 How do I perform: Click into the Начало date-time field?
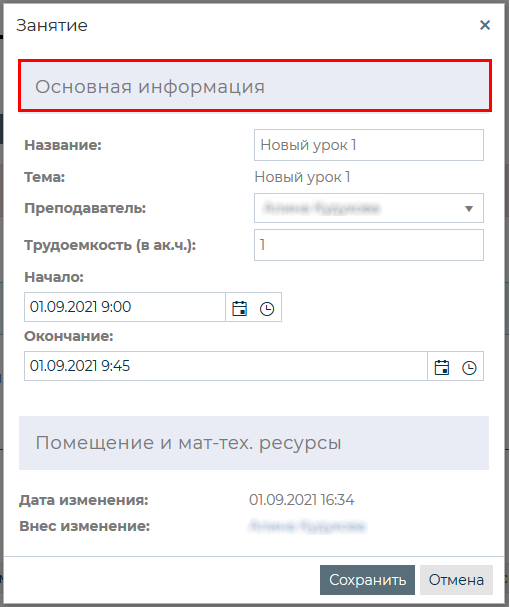pyautogui.click(x=125, y=307)
